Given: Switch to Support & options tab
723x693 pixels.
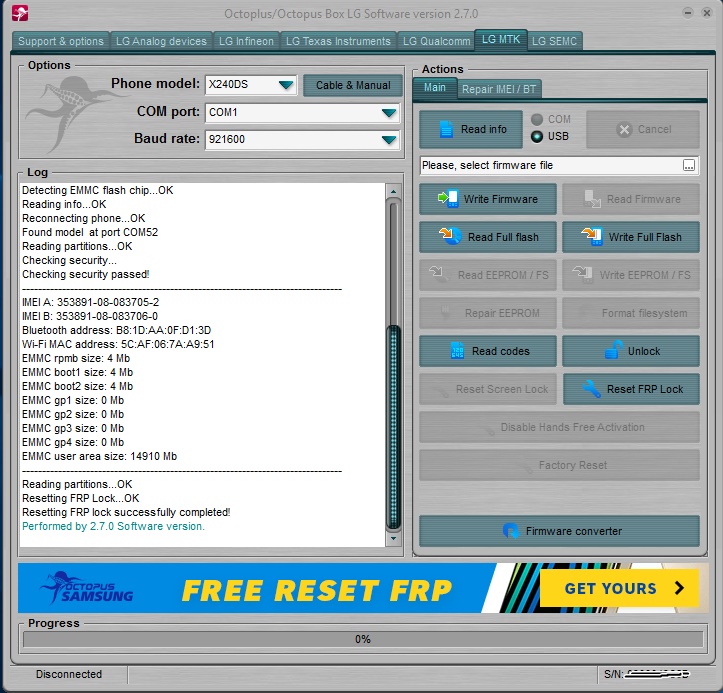Looking at the screenshot, I should coord(60,41).
